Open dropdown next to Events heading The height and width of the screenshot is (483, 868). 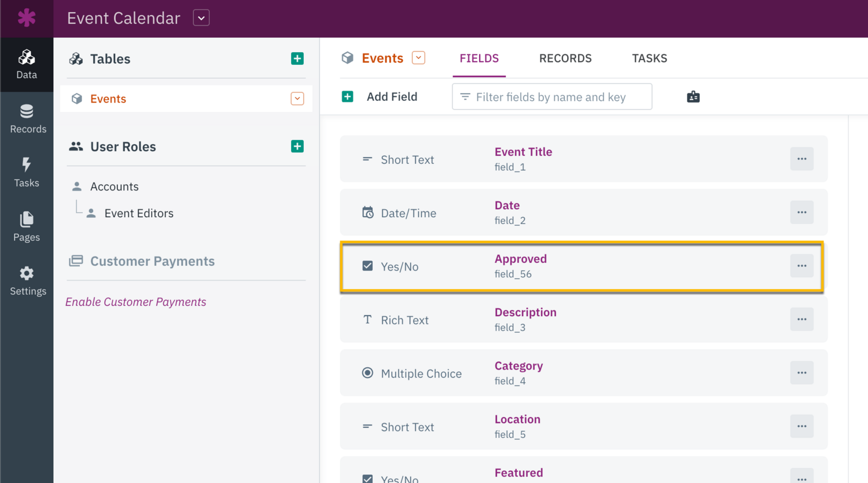point(418,58)
